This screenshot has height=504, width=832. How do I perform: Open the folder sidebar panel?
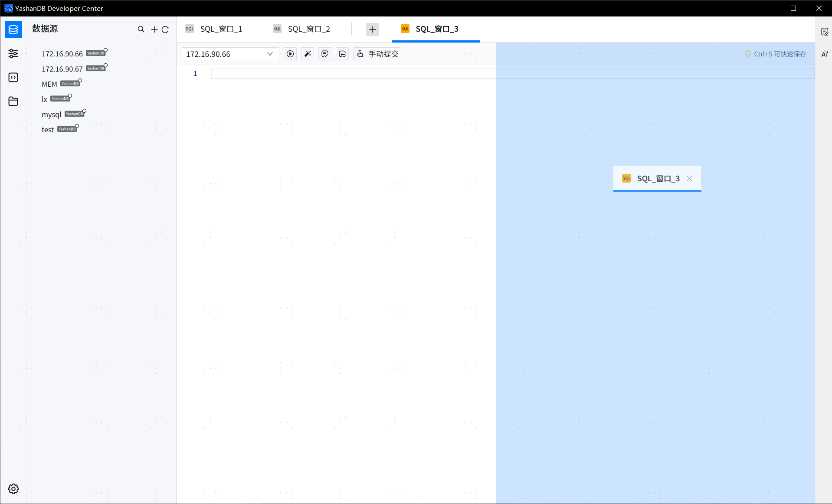click(x=13, y=101)
